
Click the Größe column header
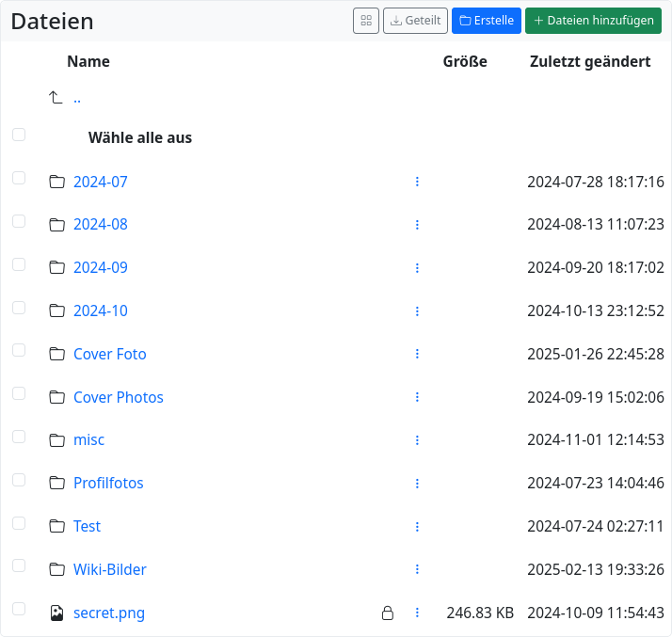(465, 62)
